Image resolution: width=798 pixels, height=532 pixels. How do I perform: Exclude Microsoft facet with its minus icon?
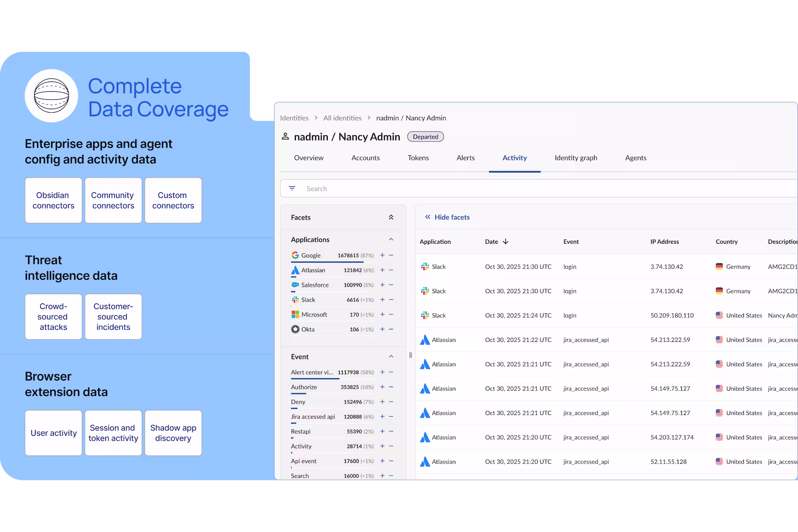[391, 314]
